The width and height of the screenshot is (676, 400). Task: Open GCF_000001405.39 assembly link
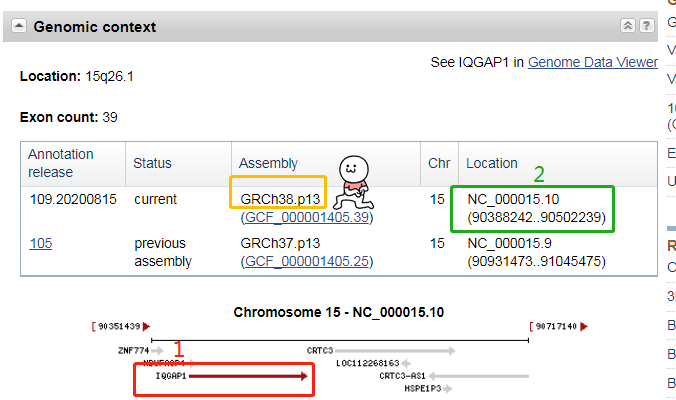click(306, 217)
